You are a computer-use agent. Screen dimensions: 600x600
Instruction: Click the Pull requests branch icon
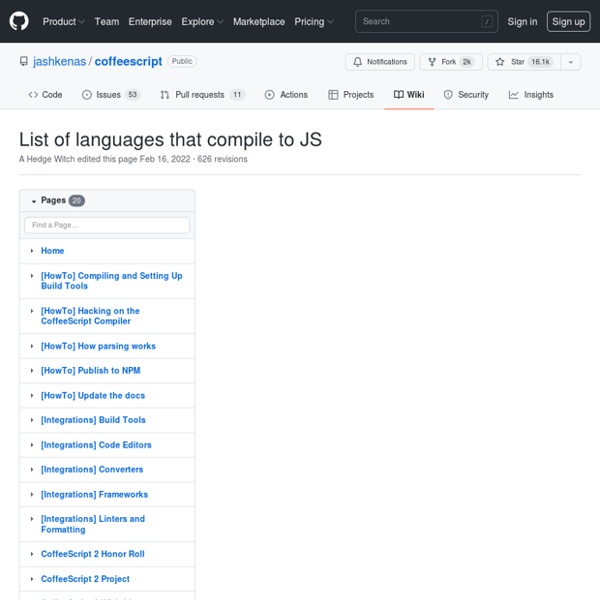click(x=165, y=95)
